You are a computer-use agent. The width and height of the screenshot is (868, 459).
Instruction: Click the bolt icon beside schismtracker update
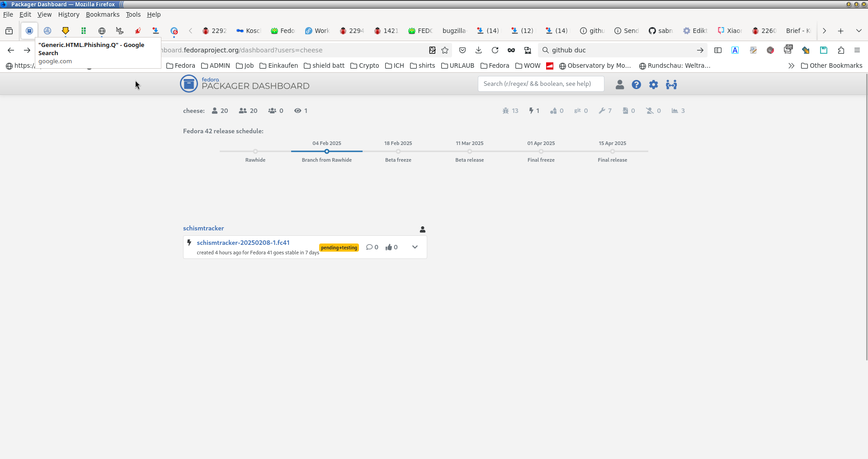[x=189, y=243]
